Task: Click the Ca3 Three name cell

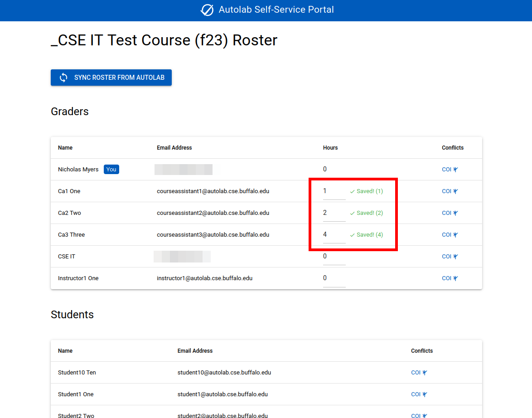Action: click(71, 235)
